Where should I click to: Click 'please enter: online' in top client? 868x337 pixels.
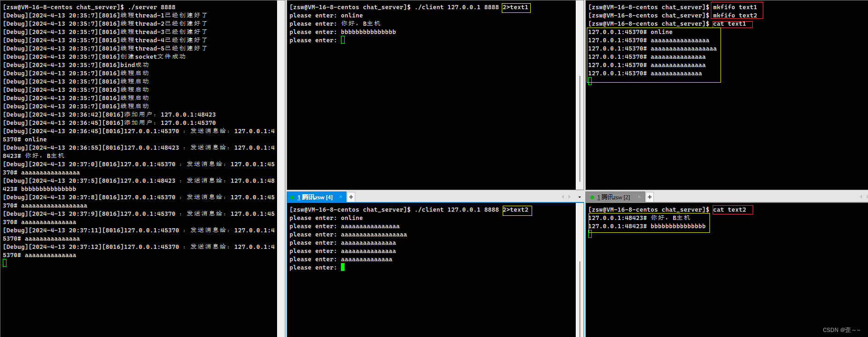[326, 16]
